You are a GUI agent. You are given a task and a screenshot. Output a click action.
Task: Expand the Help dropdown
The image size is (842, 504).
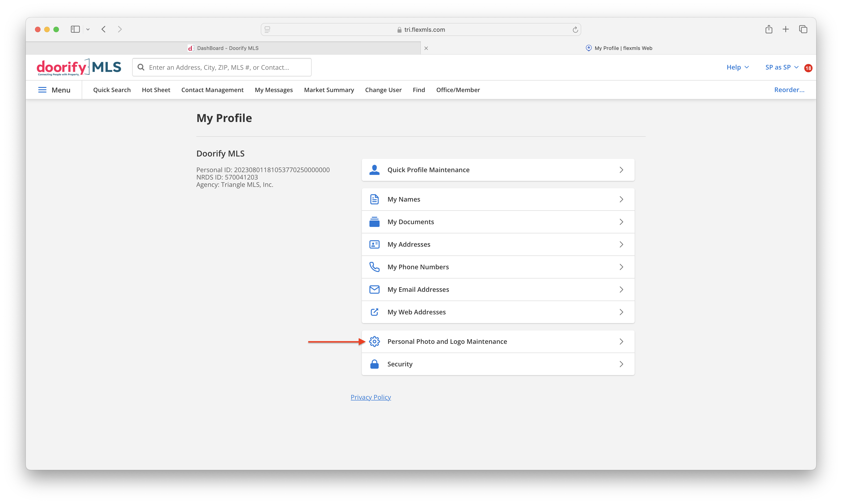[737, 67]
